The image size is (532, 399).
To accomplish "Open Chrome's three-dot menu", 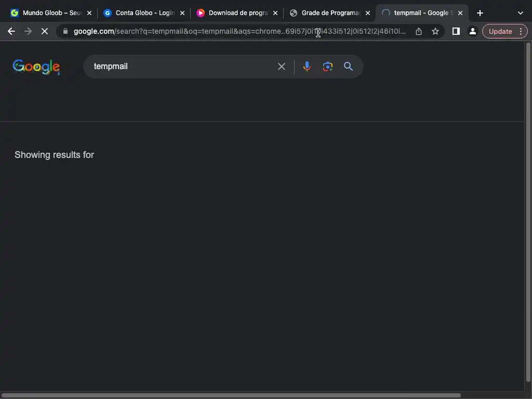I will pyautogui.click(x=521, y=31).
